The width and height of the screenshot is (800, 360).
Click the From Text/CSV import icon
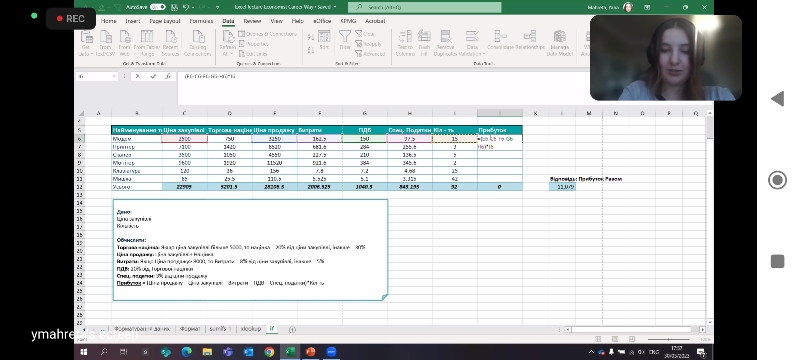click(106, 43)
